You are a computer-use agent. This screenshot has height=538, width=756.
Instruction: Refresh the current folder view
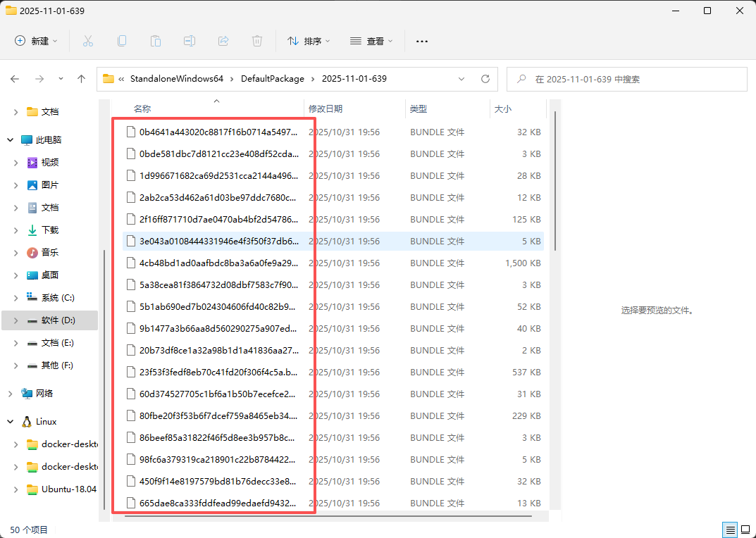click(485, 79)
